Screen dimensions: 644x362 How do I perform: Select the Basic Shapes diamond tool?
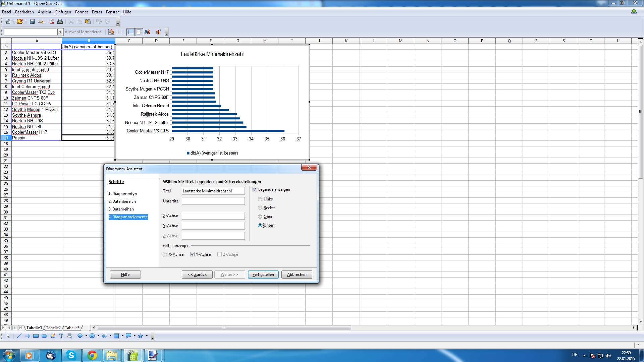pyautogui.click(x=80, y=336)
